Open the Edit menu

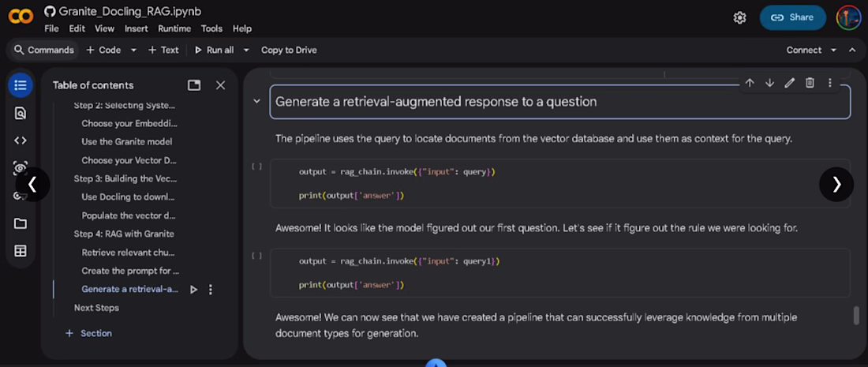(77, 28)
